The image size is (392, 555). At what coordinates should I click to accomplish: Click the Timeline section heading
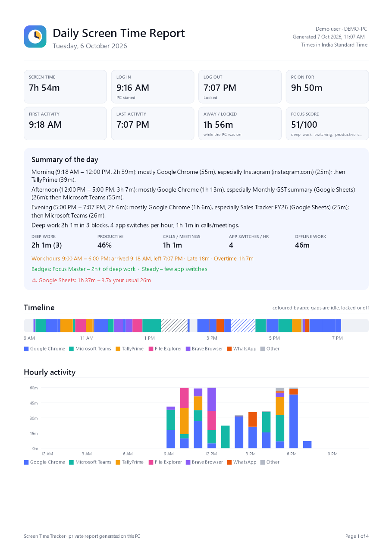(39, 308)
